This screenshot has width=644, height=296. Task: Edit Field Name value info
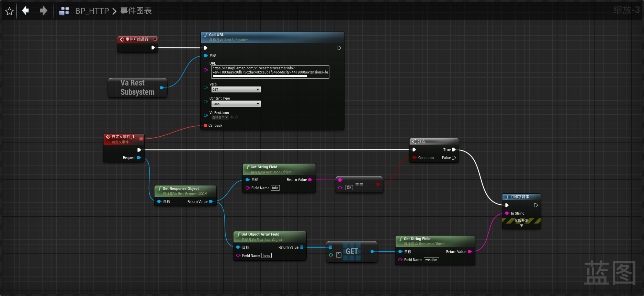[x=275, y=188]
